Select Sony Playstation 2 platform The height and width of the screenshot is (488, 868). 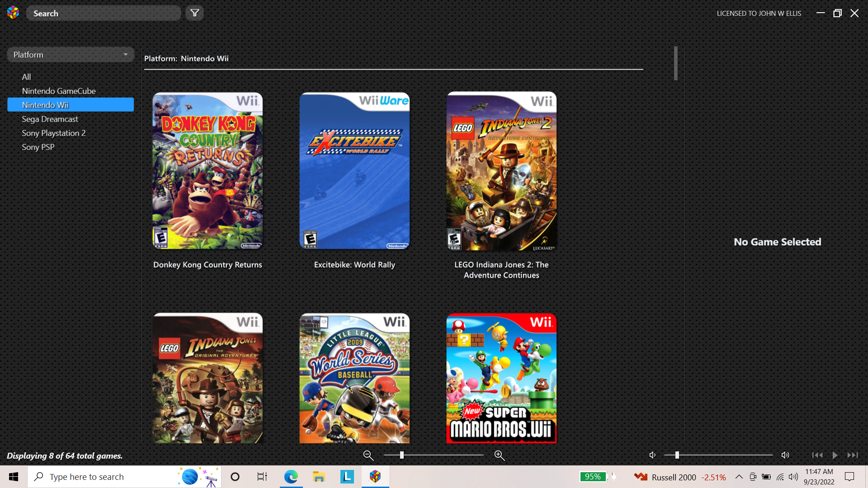point(54,133)
